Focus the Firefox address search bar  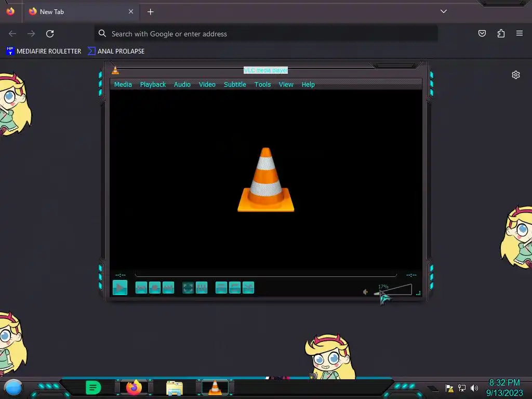coord(266,34)
